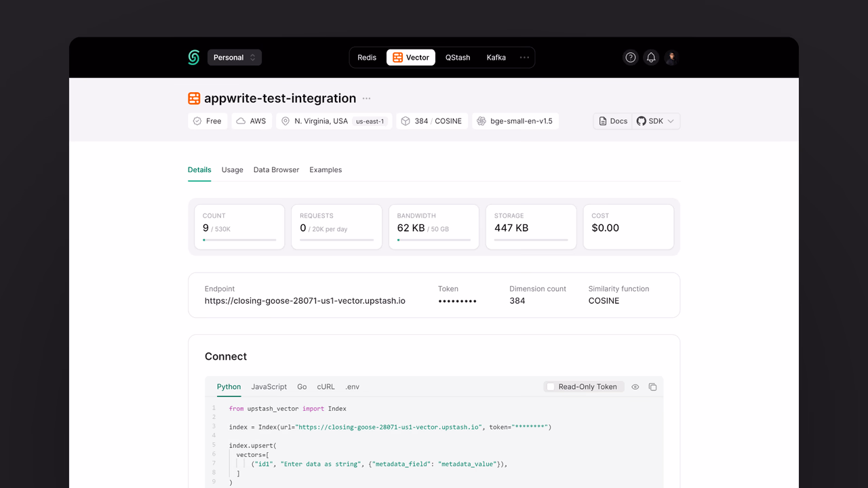Click the Connect section heading

tap(226, 357)
